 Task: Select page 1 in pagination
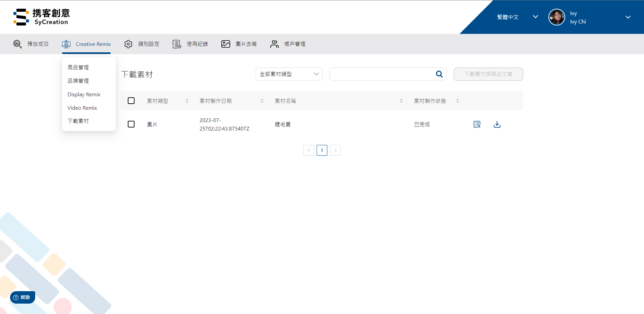coord(322,150)
